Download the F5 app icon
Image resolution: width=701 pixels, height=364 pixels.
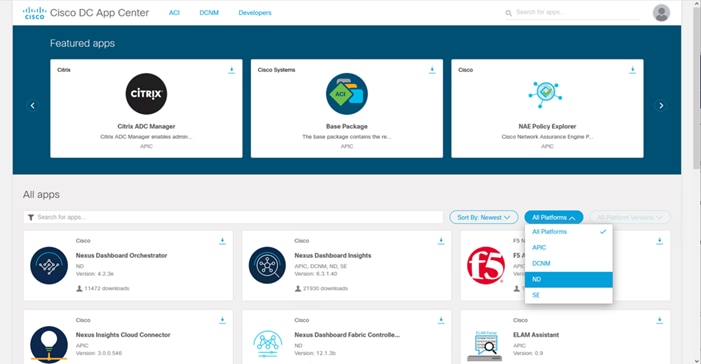click(x=659, y=241)
